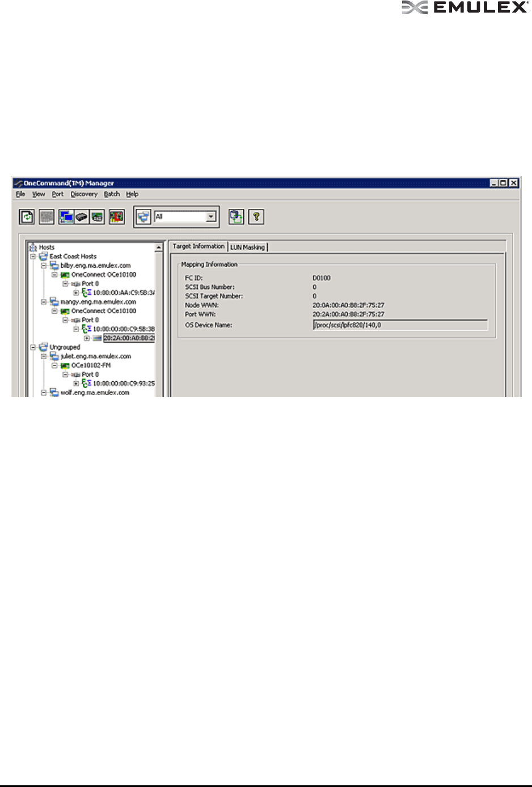
Task: Click the 20:2A:00:A0:B8 target icon
Action: click(98, 338)
